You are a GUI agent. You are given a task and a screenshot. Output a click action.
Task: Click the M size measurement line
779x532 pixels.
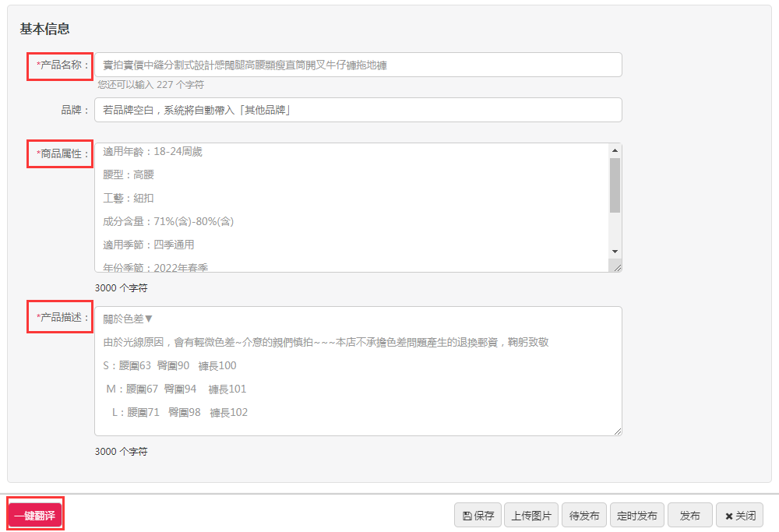pos(176,389)
